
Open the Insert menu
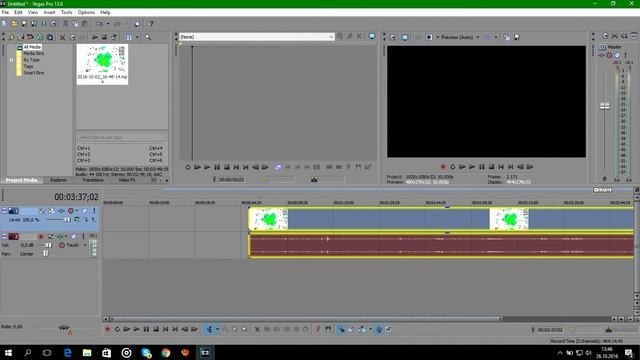(49, 12)
